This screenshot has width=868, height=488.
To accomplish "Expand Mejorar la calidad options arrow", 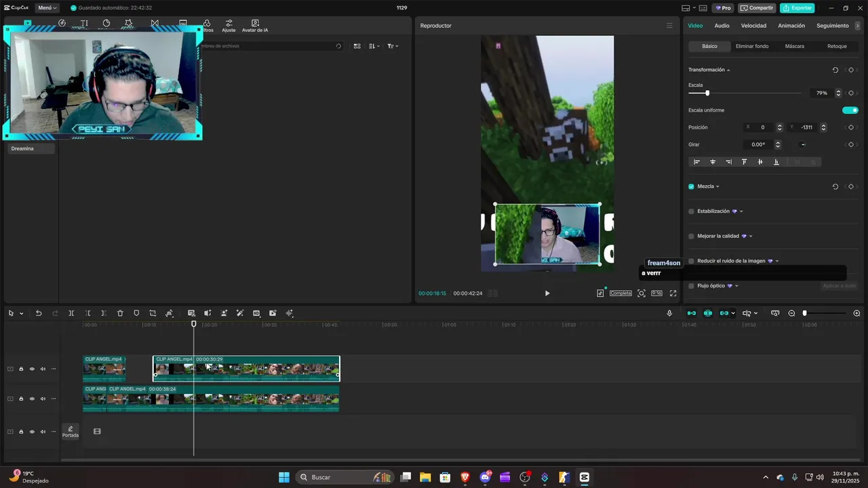I will (751, 237).
